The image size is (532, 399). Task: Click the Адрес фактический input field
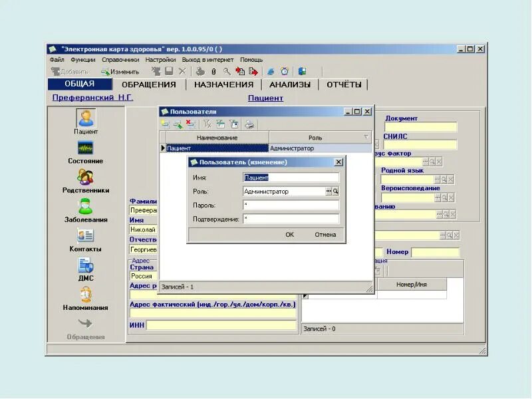213,313
